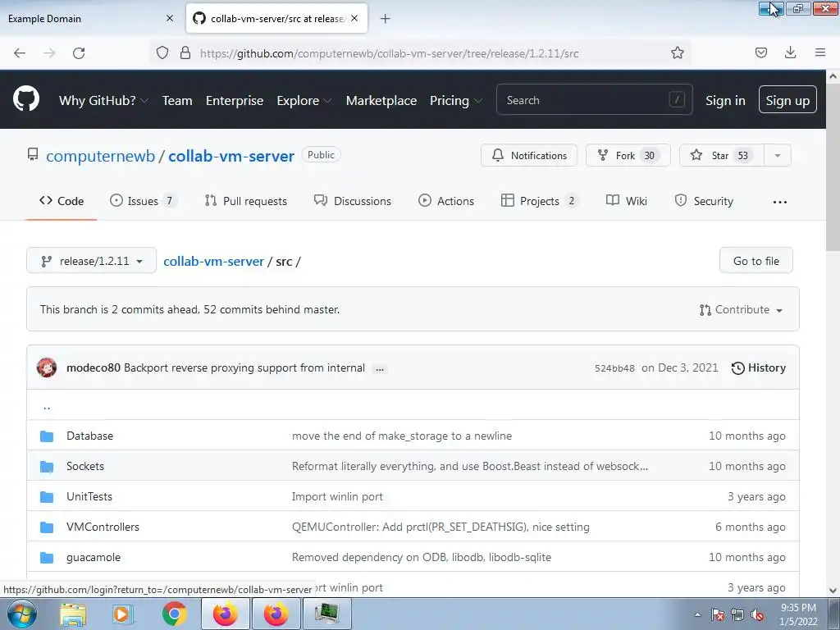Open the tracking protection shield icon
The width and height of the screenshot is (840, 630).
coord(162,52)
